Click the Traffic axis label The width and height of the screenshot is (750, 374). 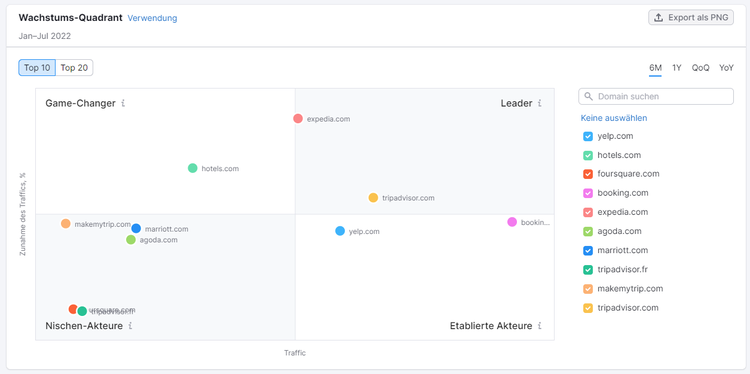coord(295,353)
